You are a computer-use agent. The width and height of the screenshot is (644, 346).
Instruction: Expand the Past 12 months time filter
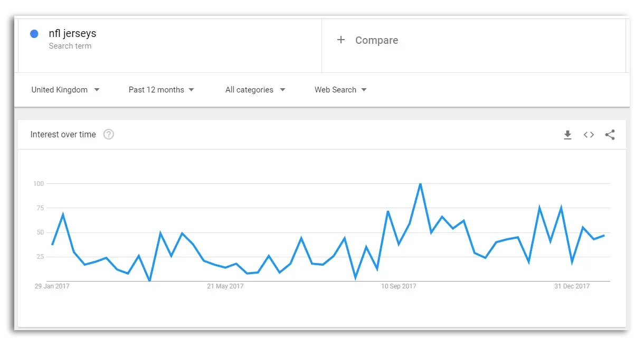tap(162, 90)
